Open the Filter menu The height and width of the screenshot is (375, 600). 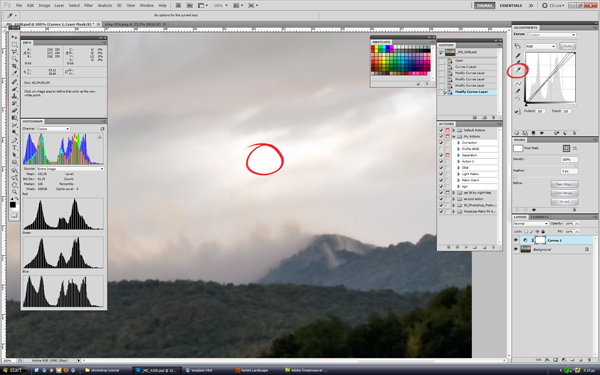(88, 5)
